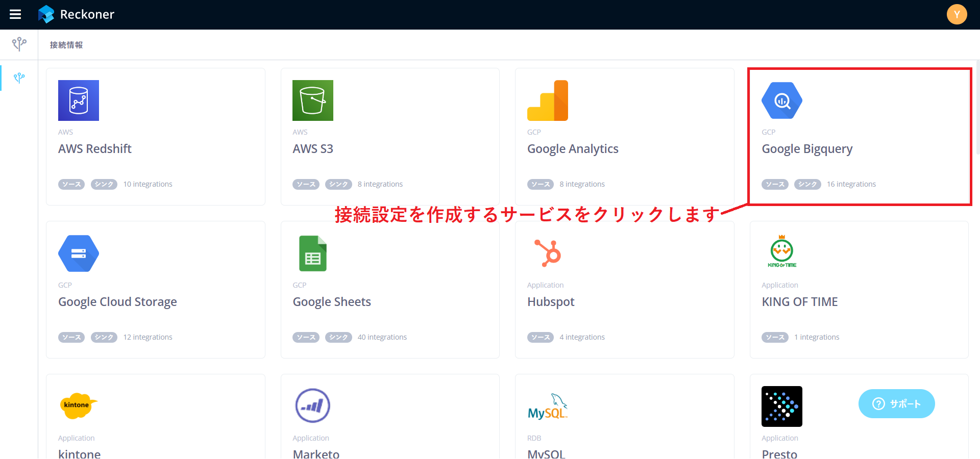The height and width of the screenshot is (459, 980).
Task: Click the '16 integrations' text
Action: (851, 184)
